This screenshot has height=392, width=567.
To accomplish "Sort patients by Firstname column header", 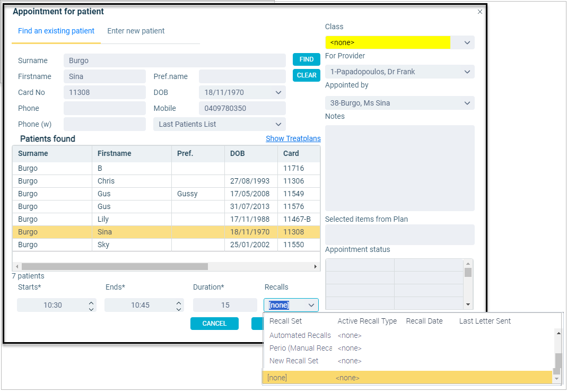I will click(x=132, y=154).
